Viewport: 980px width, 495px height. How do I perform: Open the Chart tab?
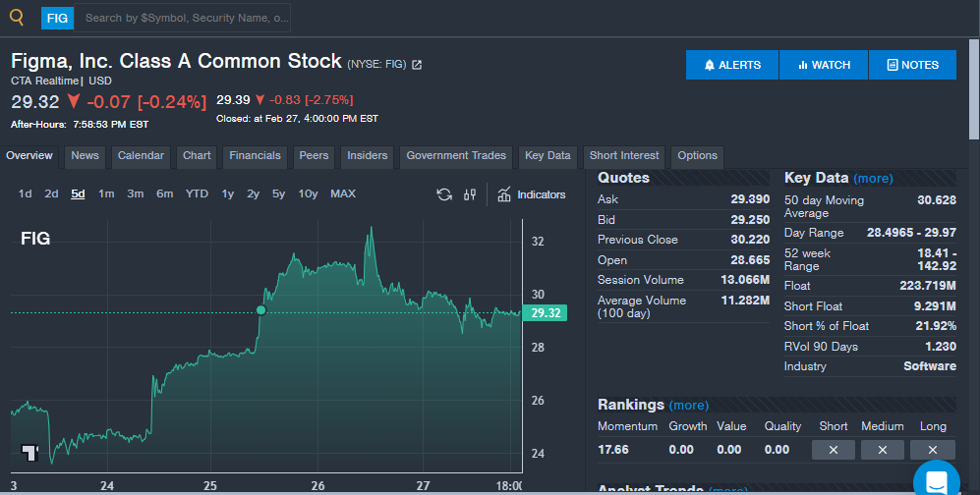coord(197,156)
